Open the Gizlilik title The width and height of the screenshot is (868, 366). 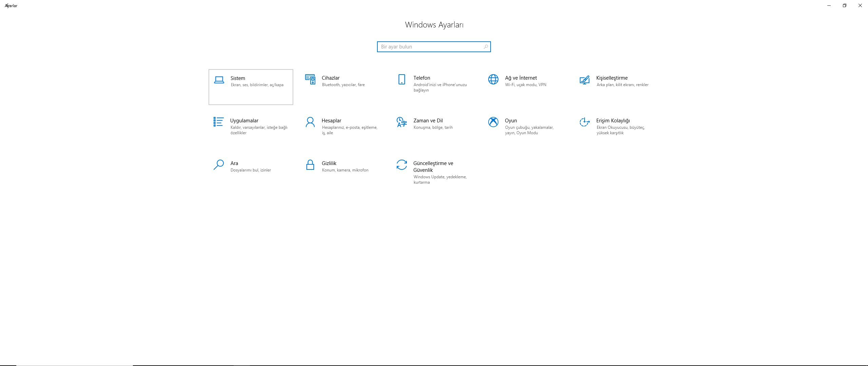click(329, 163)
